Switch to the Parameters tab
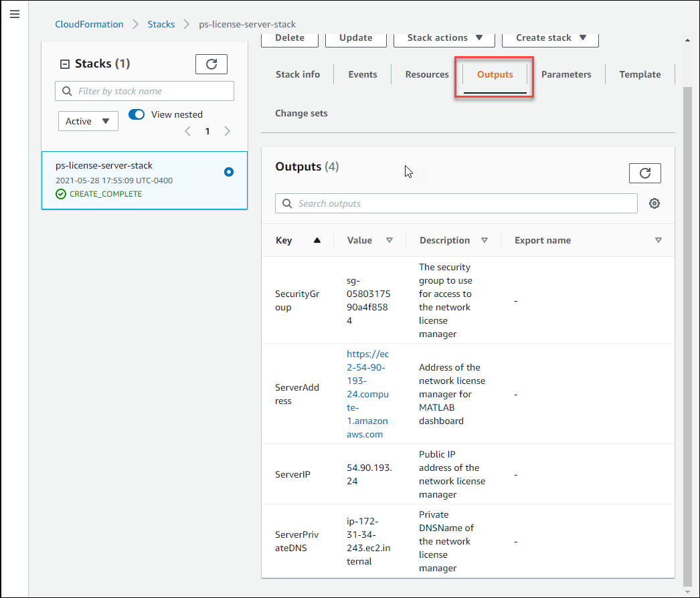The height and width of the screenshot is (598, 700). [x=566, y=74]
